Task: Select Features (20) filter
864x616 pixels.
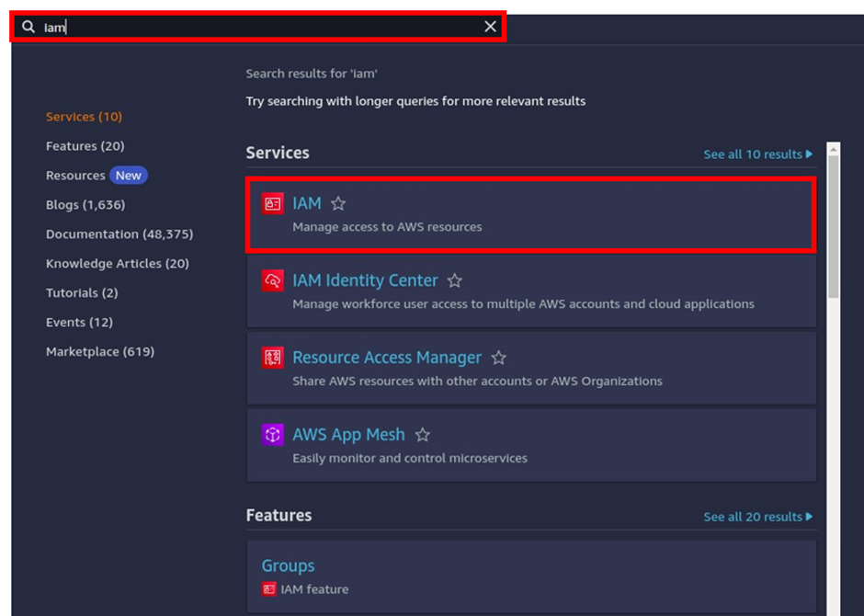Action: click(x=85, y=146)
